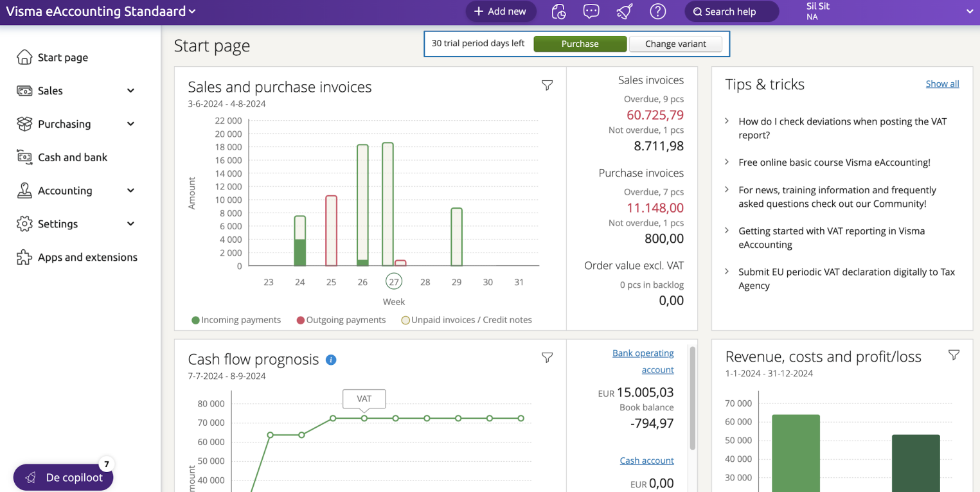Image resolution: width=980 pixels, height=492 pixels.
Task: Filter the Revenue, costs and profit/loss widget
Action: point(954,355)
